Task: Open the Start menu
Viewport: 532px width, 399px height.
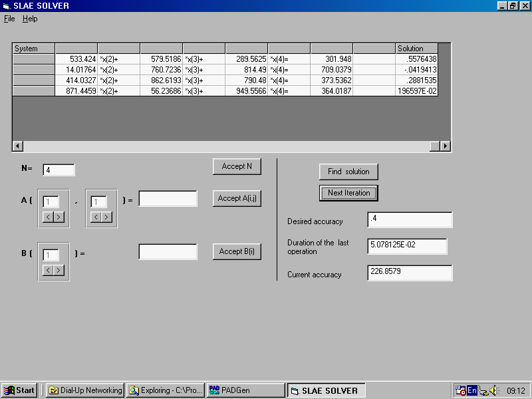Action: 18,390
